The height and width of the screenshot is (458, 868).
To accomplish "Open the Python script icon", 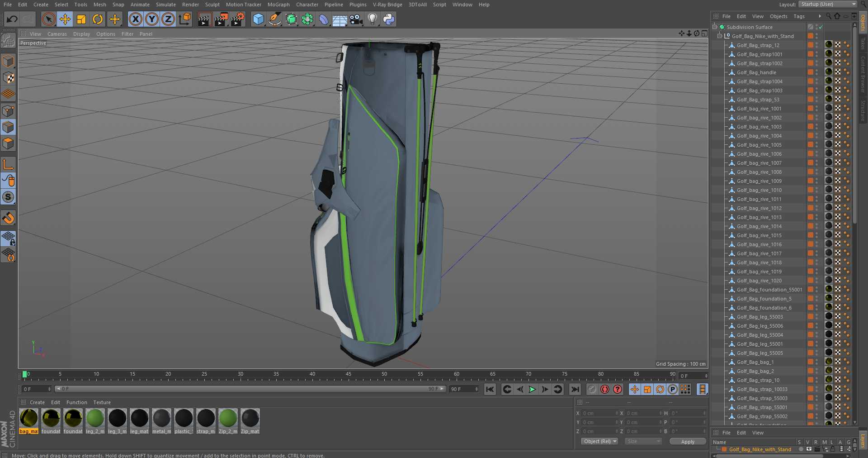I will (x=389, y=19).
